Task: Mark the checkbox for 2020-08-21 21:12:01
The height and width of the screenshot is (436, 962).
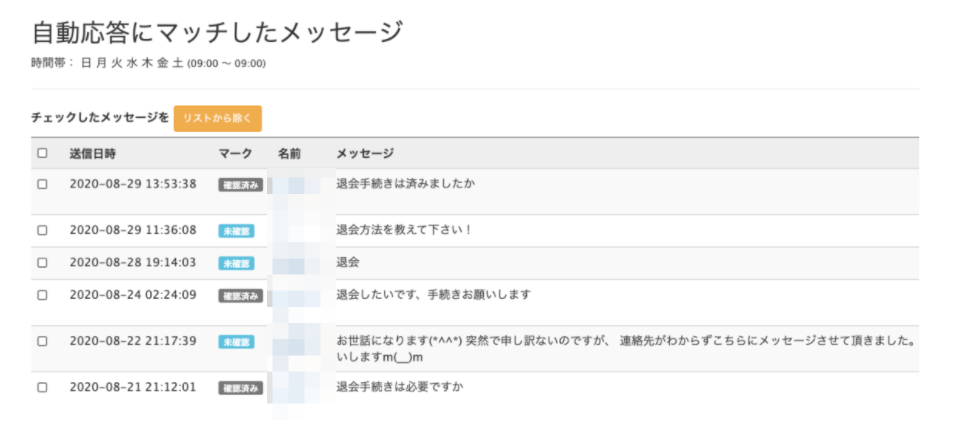Action: pyautogui.click(x=42, y=387)
